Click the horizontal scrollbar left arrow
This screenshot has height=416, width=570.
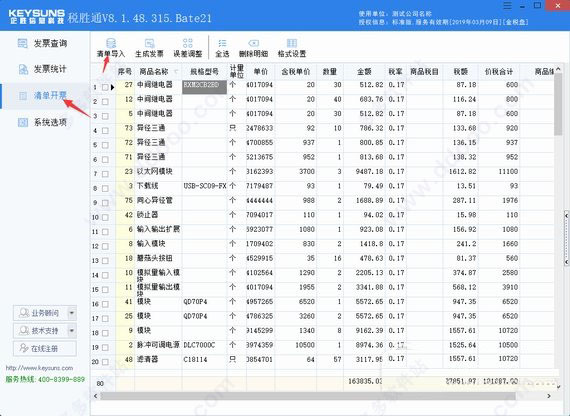[x=96, y=396]
